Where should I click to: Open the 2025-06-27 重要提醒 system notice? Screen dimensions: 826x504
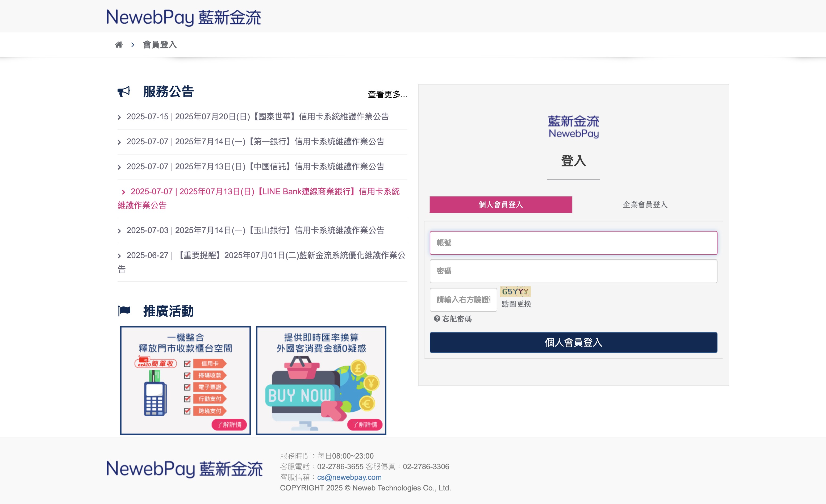point(262,262)
